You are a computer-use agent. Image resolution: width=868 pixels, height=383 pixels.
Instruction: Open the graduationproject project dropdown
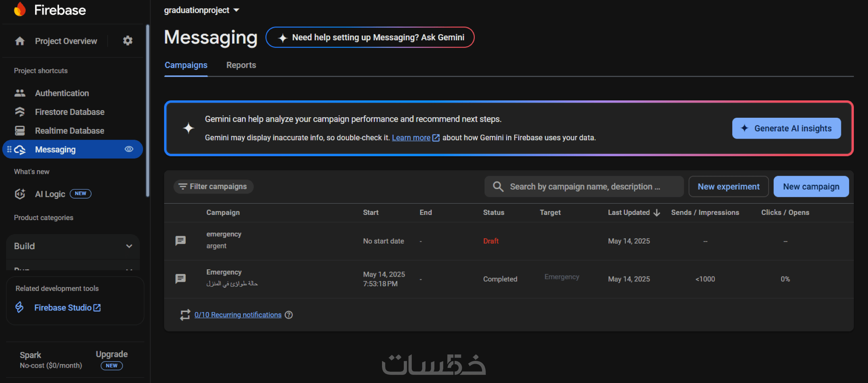pyautogui.click(x=201, y=10)
